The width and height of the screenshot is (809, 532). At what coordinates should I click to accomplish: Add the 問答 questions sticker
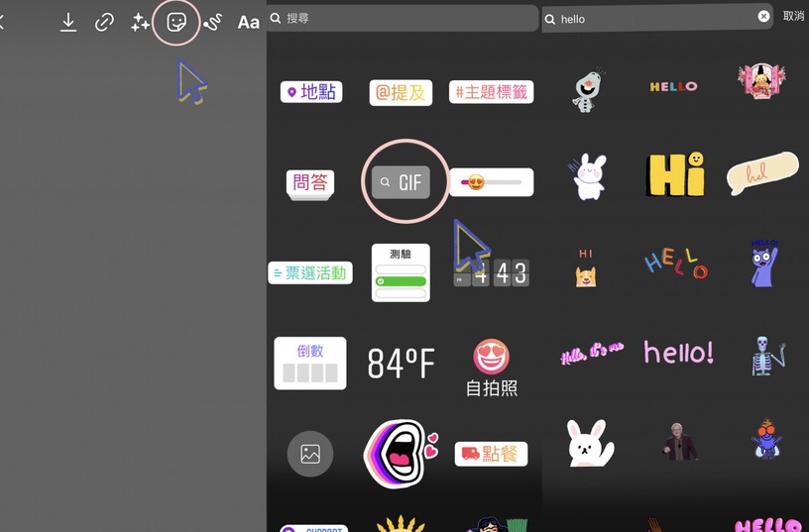coord(310,183)
